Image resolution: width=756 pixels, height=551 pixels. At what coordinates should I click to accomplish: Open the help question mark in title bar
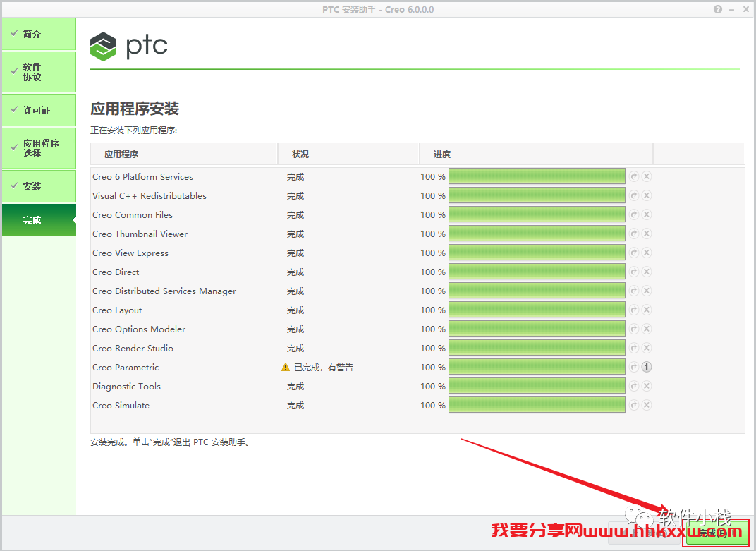click(718, 9)
